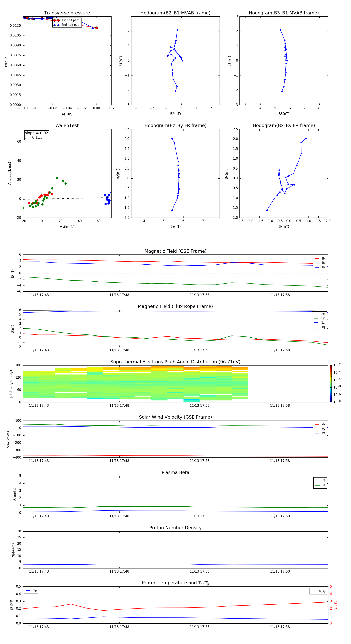Click the 'pitch angle (deg)' axis label
This screenshot has height=644, width=351.
pos(11,384)
